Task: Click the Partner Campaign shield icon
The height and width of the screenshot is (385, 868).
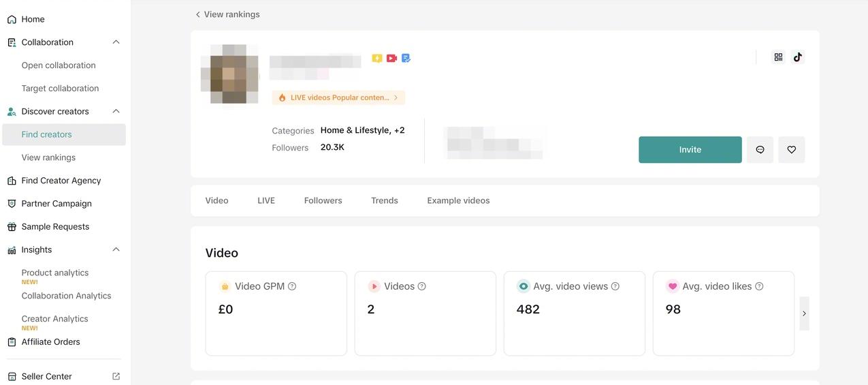Action: coord(12,204)
